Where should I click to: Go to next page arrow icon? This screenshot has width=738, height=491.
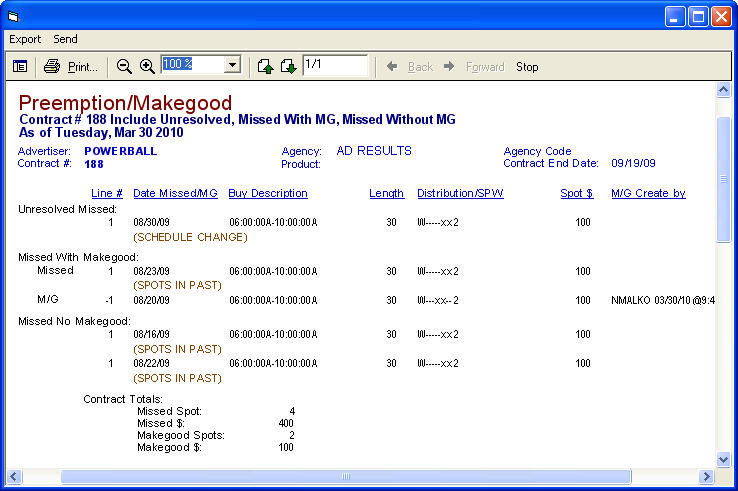(x=288, y=66)
